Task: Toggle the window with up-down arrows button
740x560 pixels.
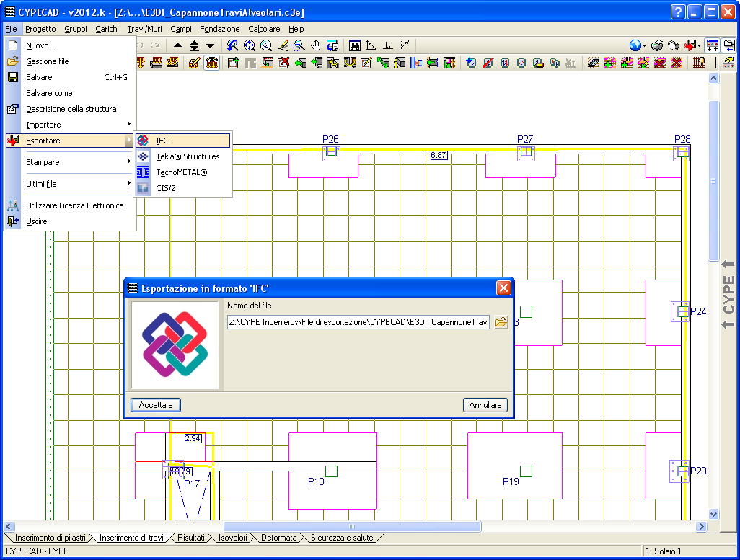Action: [712, 45]
